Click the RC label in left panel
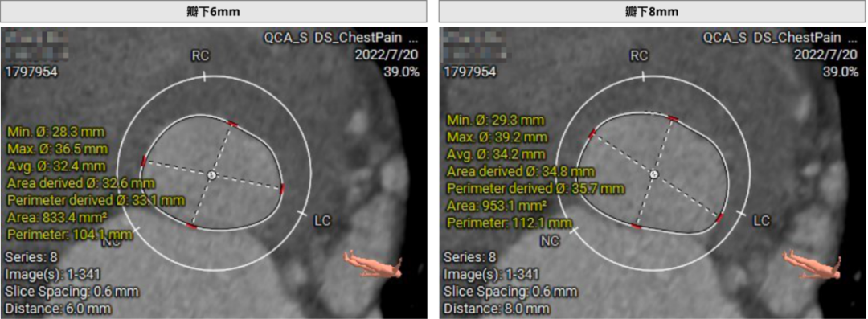This screenshot has width=868, height=319. [x=200, y=56]
